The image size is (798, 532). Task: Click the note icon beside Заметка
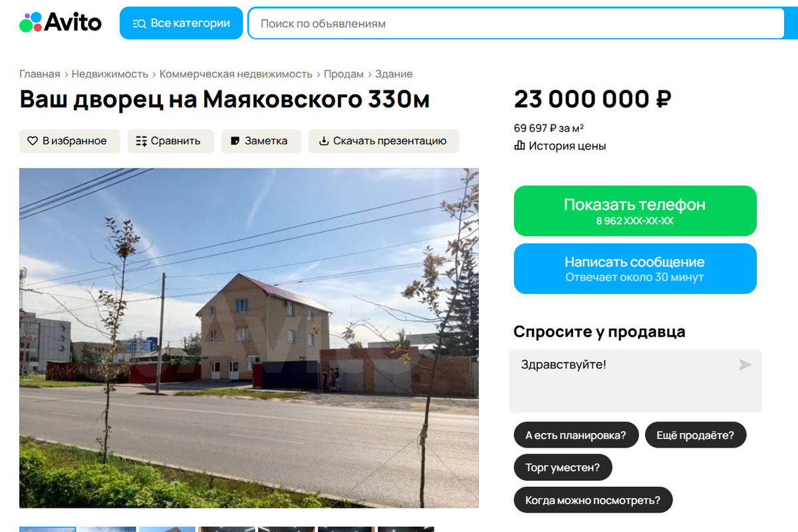[235, 141]
